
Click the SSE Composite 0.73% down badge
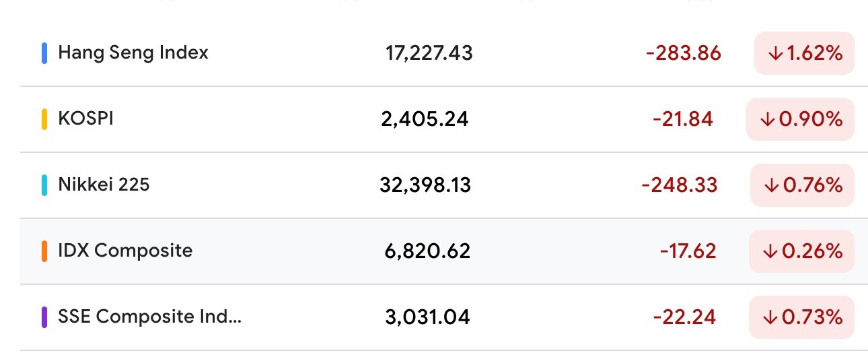801,317
